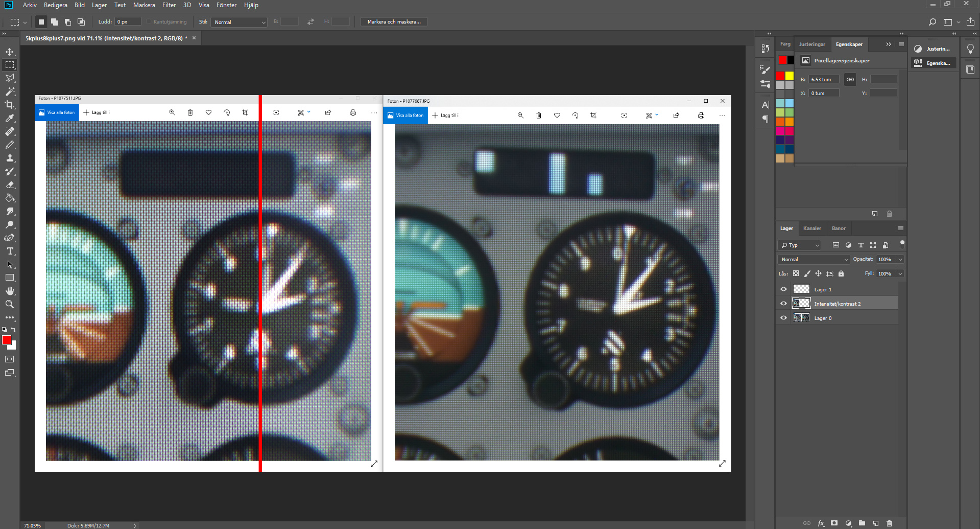
Task: Create new layer from Layers panel
Action: [875, 523]
